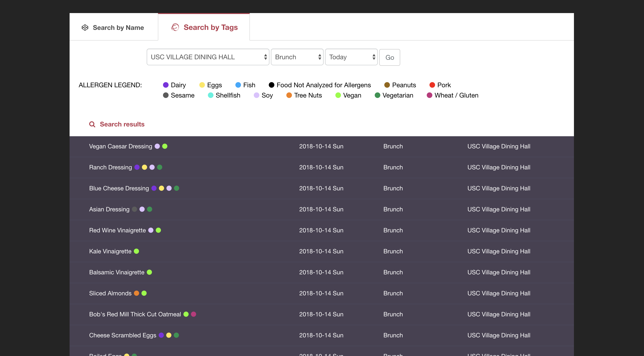This screenshot has height=356, width=644.
Task: Click the Sliced Almonds orange tree-nut dot
Action: (x=137, y=293)
